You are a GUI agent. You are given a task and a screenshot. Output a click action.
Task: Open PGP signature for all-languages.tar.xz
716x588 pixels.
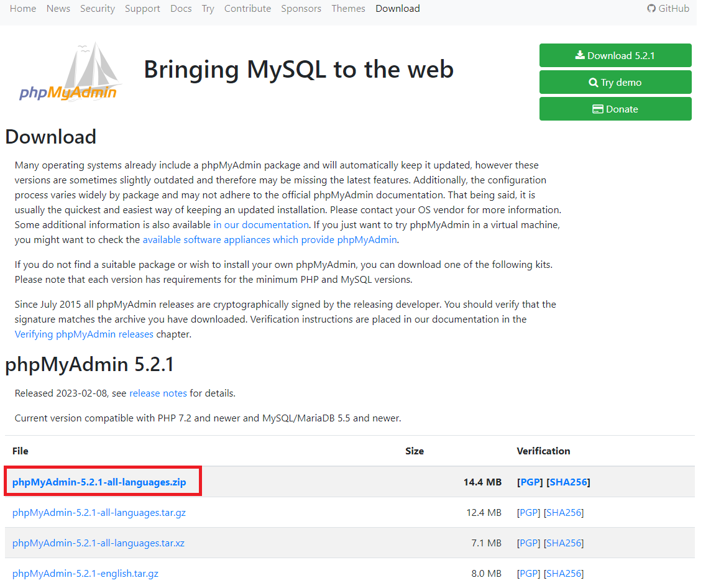pyautogui.click(x=528, y=543)
